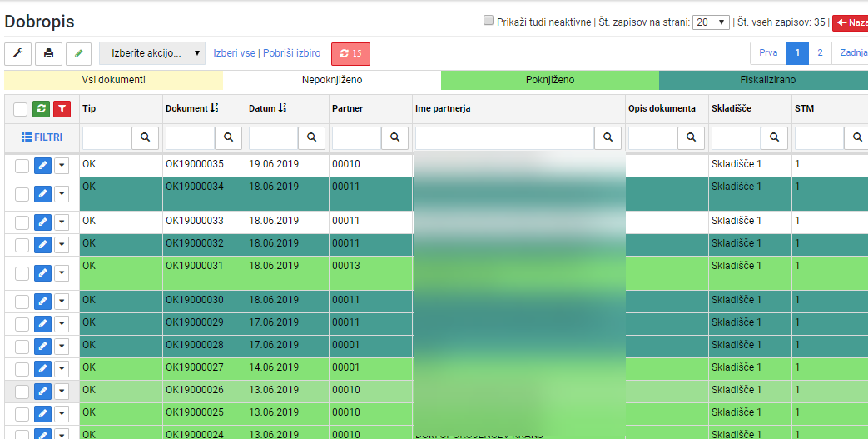Click the Pobriši izbiro link
Image resolution: width=868 pixels, height=439 pixels.
292,53
